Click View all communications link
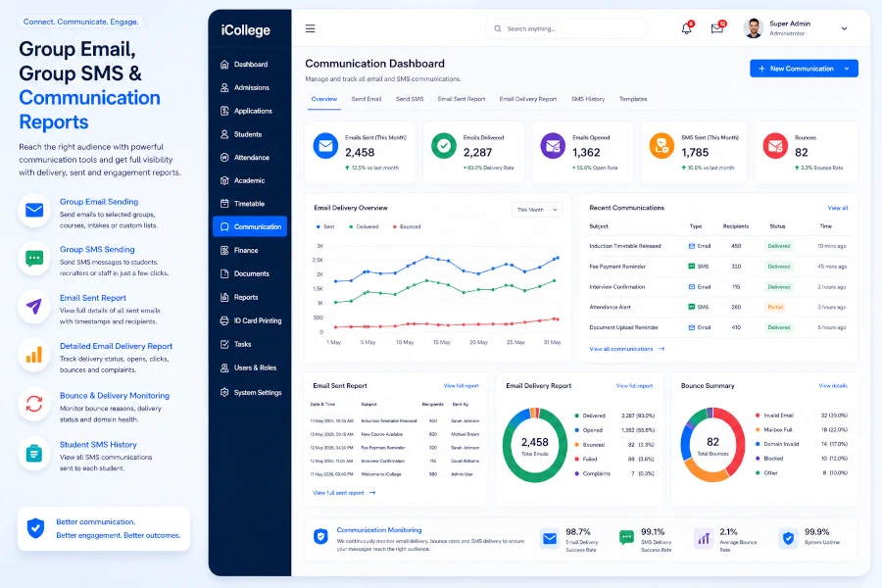Viewport: 882px width, 588px height. click(626, 349)
